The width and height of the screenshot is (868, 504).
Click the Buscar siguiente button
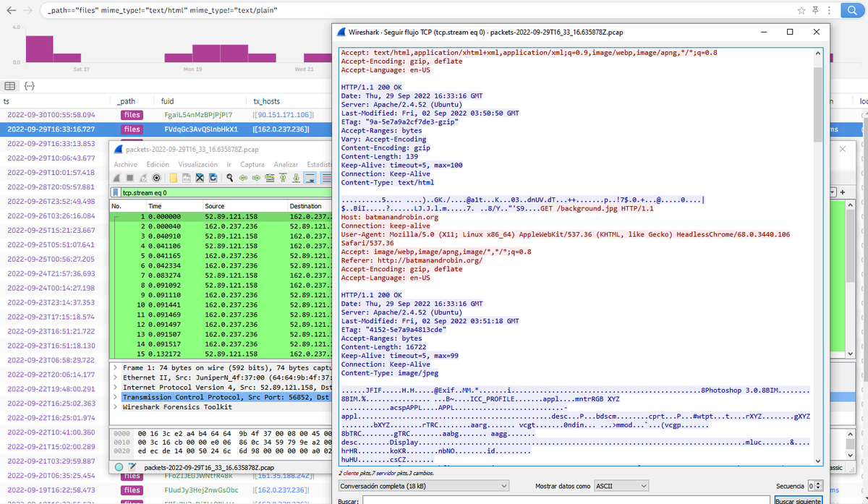pos(798,500)
